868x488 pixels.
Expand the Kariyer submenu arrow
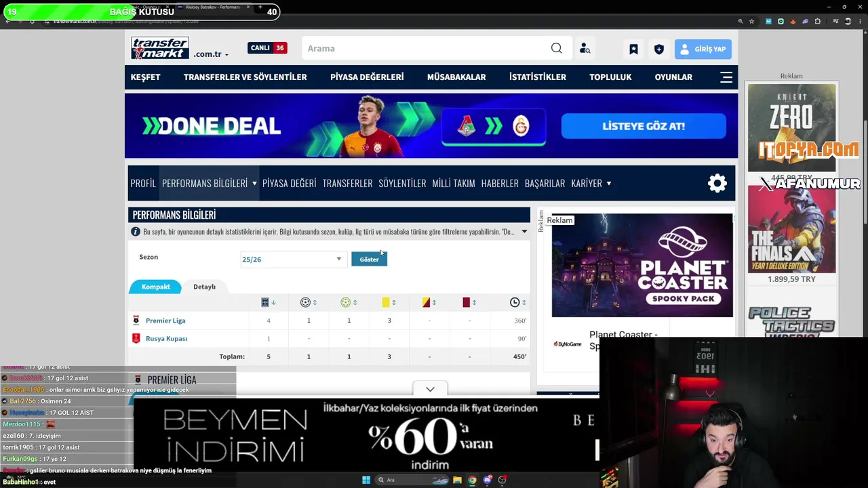[609, 183]
